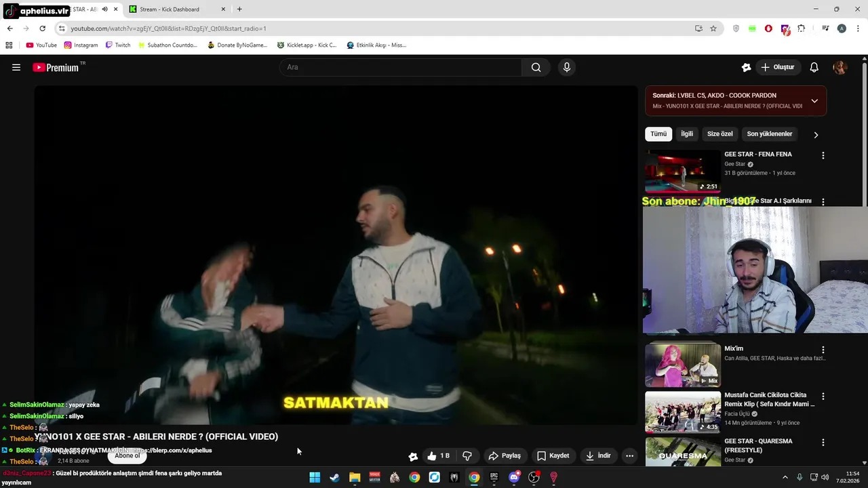Click Abone ol subscribe button

(x=127, y=455)
